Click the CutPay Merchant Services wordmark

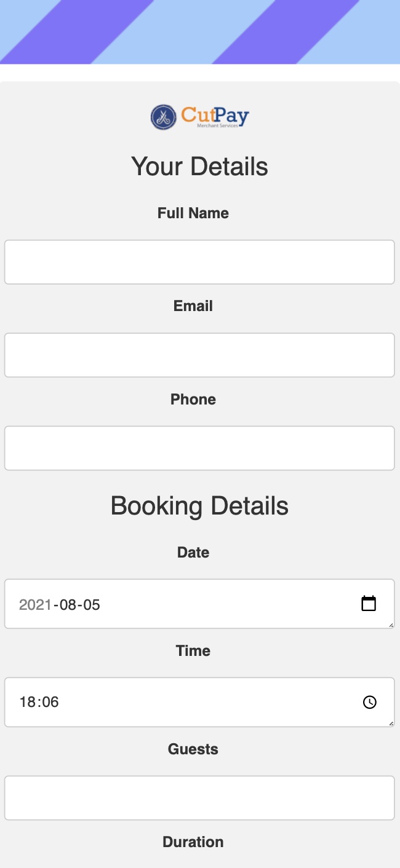(215, 116)
